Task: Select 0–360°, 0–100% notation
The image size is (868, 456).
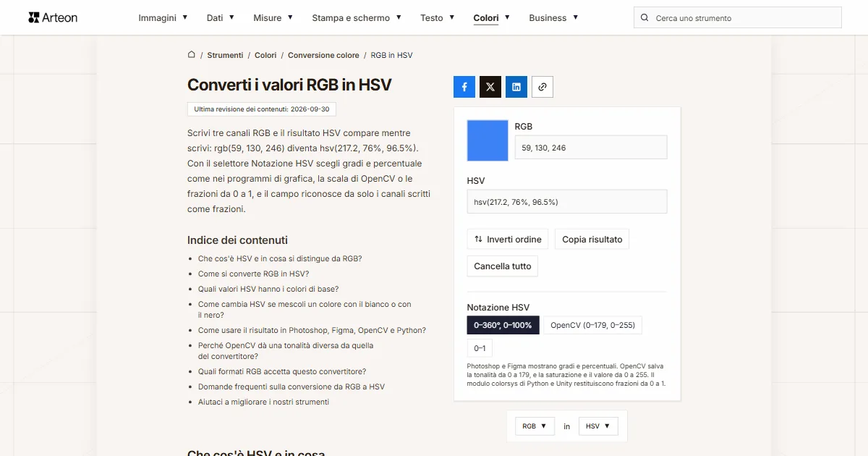Action: pos(503,325)
